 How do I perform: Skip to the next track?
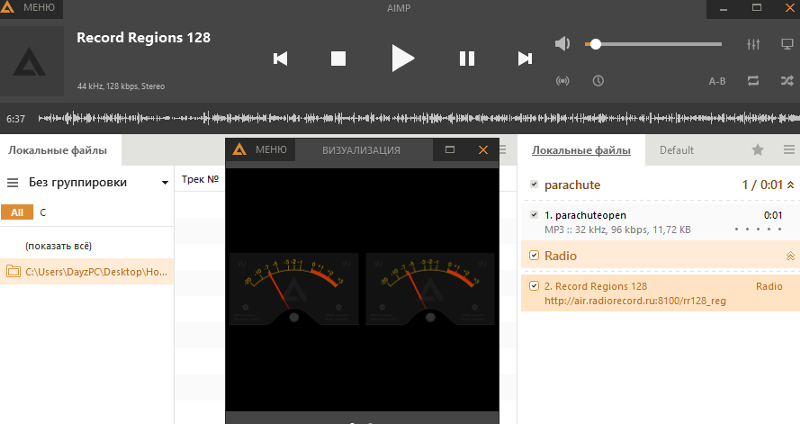click(x=525, y=59)
